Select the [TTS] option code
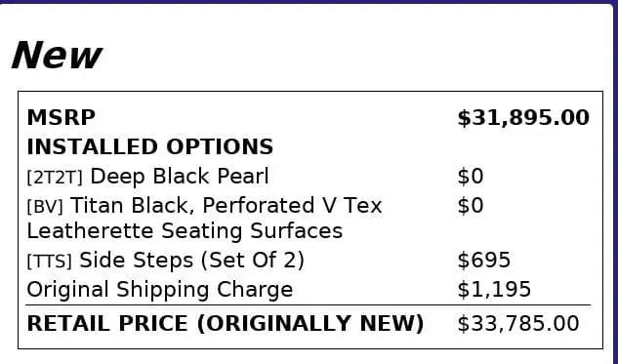This screenshot has height=364, width=618. 49,262
